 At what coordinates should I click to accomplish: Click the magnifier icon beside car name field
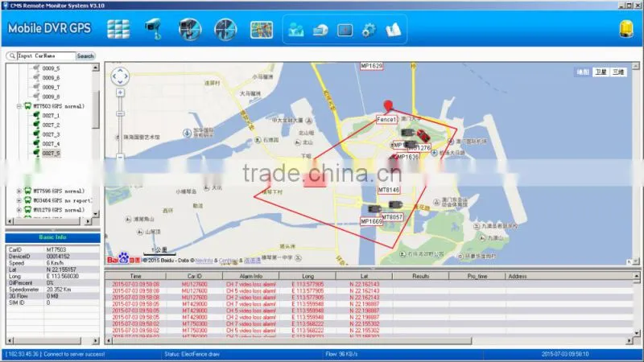12,56
